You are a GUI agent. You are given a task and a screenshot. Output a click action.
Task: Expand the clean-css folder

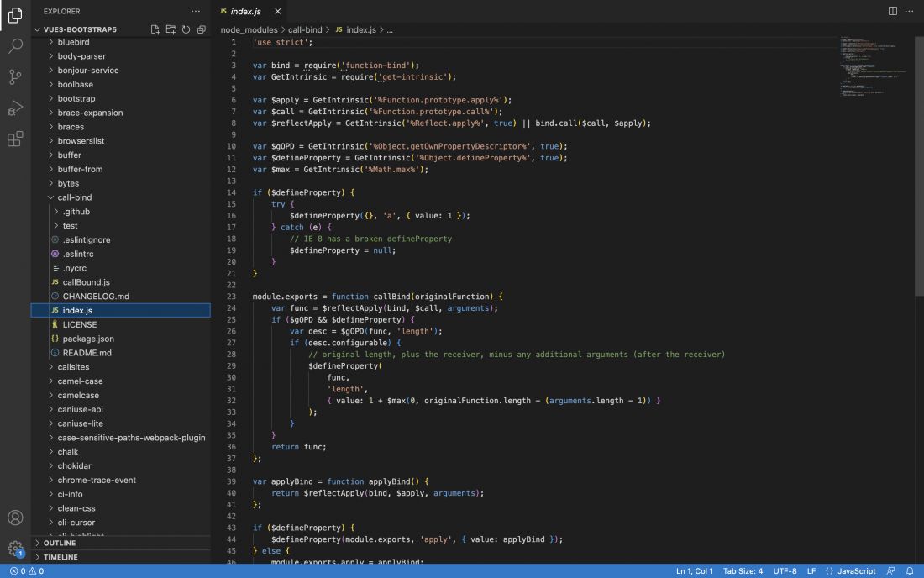(x=120, y=508)
